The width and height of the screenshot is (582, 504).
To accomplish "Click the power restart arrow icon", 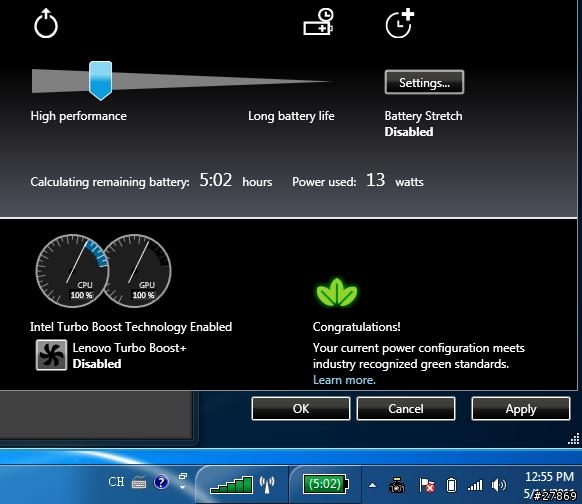I will [x=46, y=23].
